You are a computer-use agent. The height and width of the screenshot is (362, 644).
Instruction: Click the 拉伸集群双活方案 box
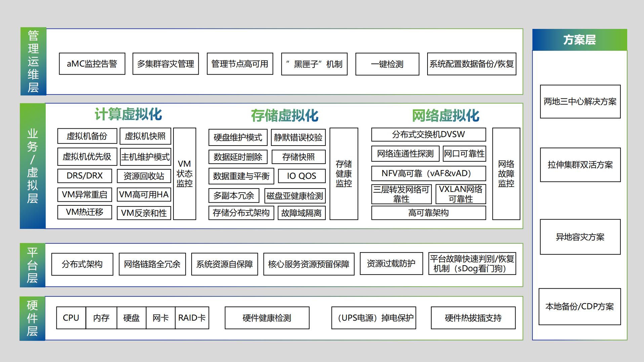point(580,165)
